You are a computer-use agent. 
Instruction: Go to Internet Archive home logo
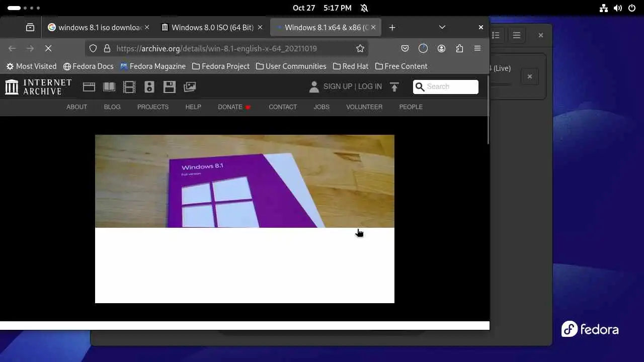click(38, 87)
